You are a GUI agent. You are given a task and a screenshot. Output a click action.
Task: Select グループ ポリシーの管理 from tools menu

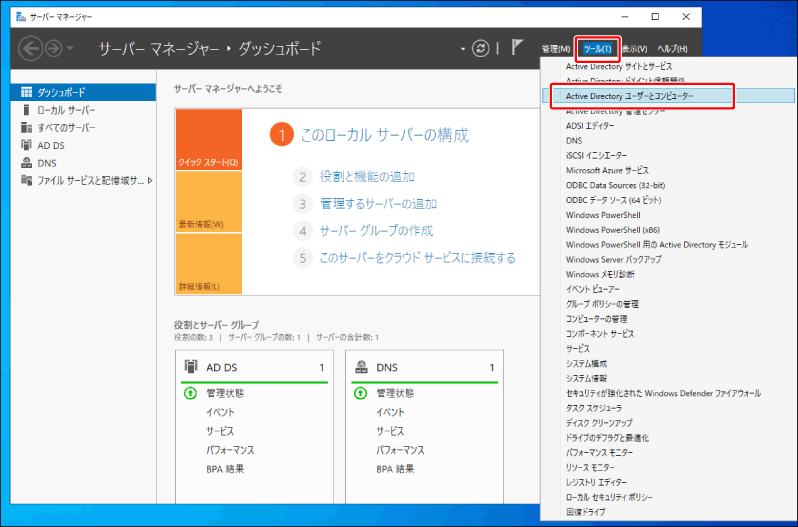(601, 303)
